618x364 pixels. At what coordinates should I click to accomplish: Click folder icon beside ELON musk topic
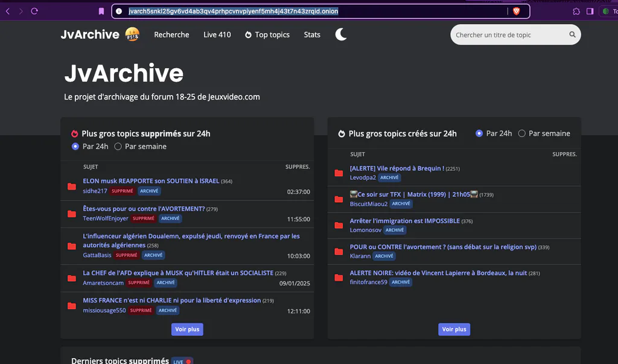[x=72, y=187]
